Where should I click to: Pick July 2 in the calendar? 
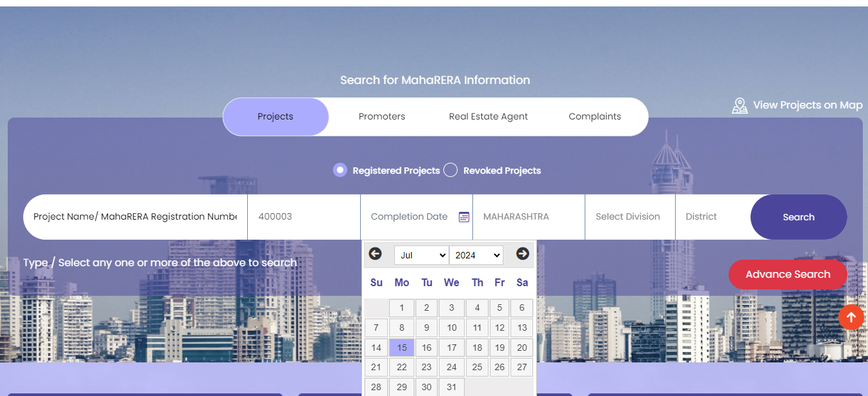point(427,308)
